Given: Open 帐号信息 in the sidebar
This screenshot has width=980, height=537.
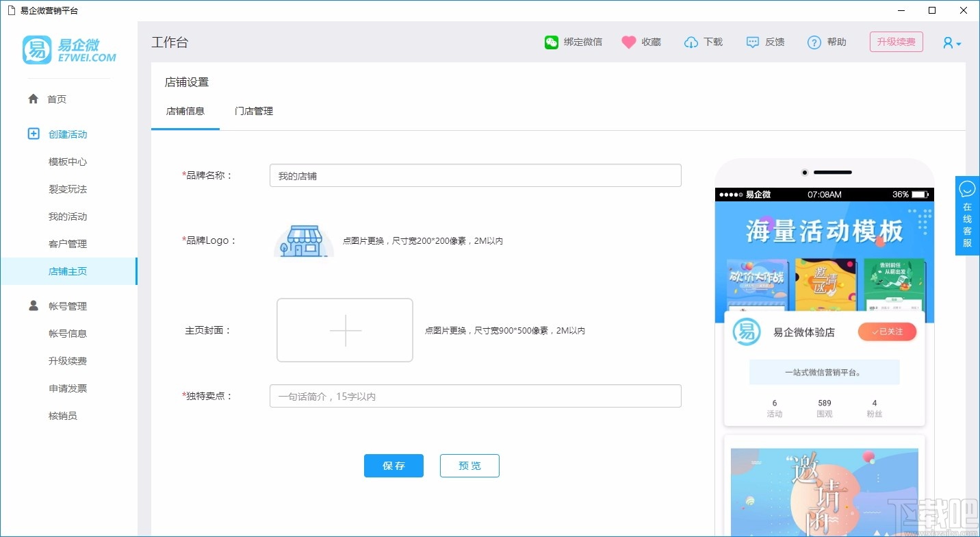Looking at the screenshot, I should (68, 334).
